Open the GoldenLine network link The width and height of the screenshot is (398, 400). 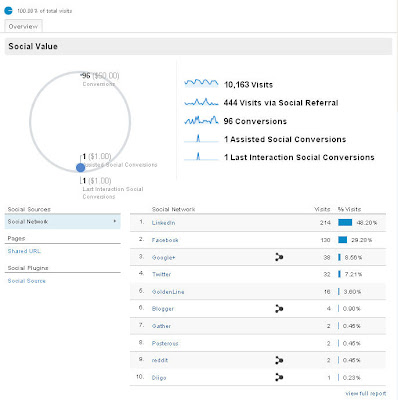[x=168, y=292]
